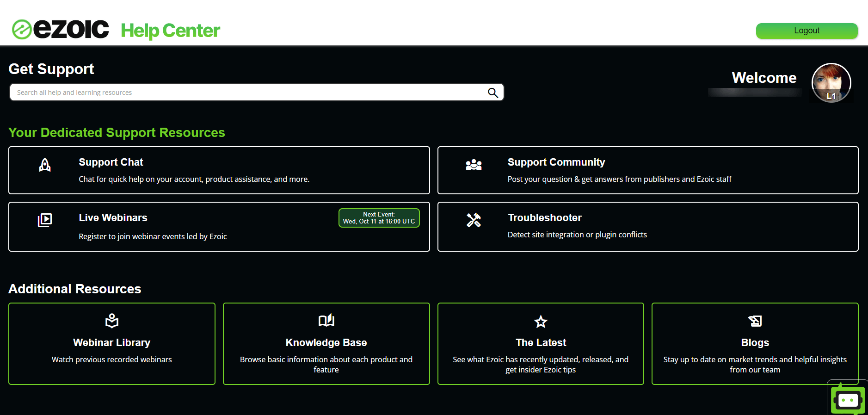
Task: Open The Latest title
Action: tap(541, 343)
